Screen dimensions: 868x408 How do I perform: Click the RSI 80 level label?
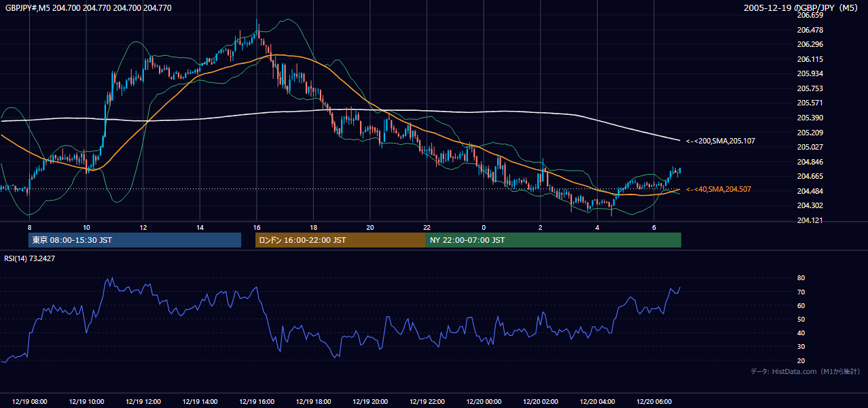pyautogui.click(x=801, y=278)
